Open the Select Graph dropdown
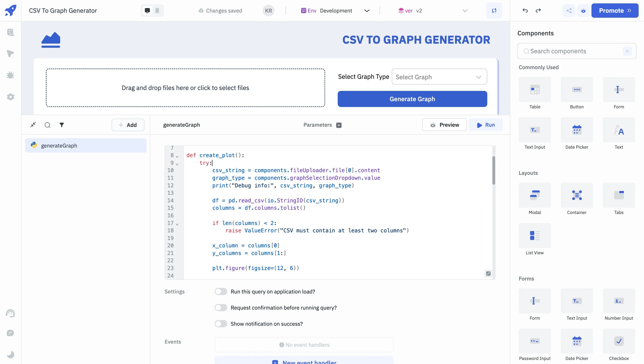 (439, 77)
